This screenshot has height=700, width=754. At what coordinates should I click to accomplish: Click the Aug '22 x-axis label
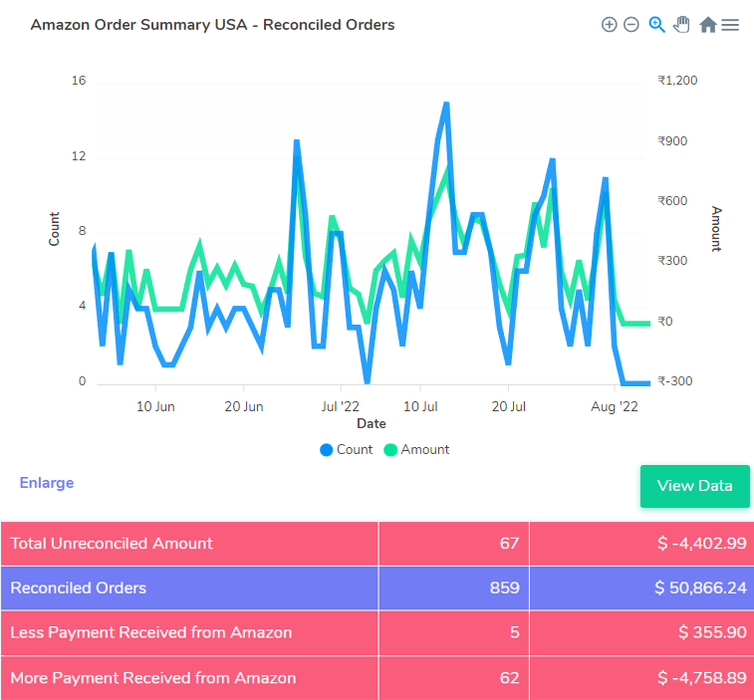(615, 406)
